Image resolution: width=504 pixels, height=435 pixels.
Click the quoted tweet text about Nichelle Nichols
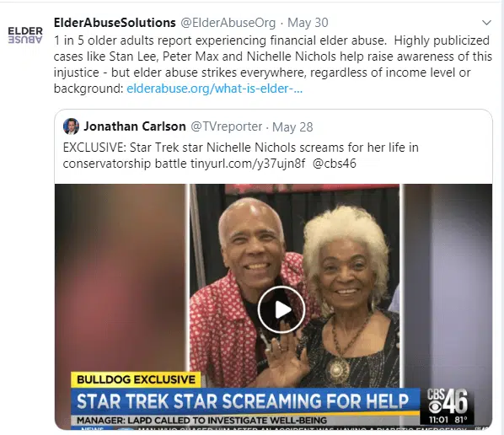pyautogui.click(x=241, y=156)
